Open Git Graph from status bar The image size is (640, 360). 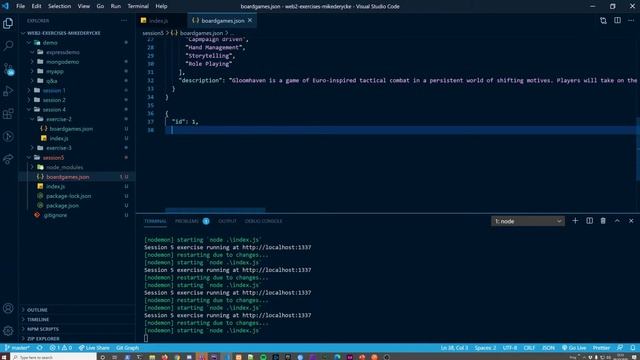click(x=127, y=348)
